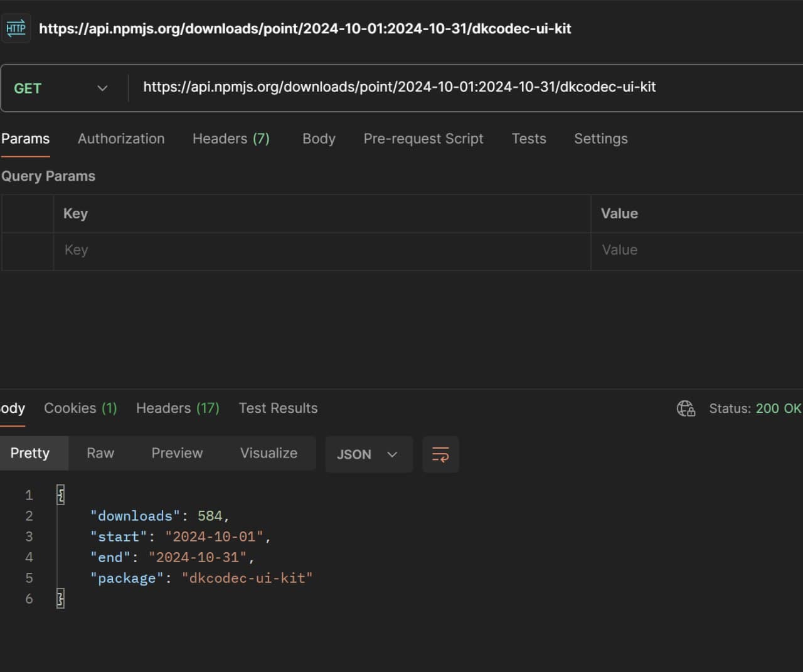This screenshot has width=803, height=672.
Task: Select the Body request tab
Action: point(319,139)
